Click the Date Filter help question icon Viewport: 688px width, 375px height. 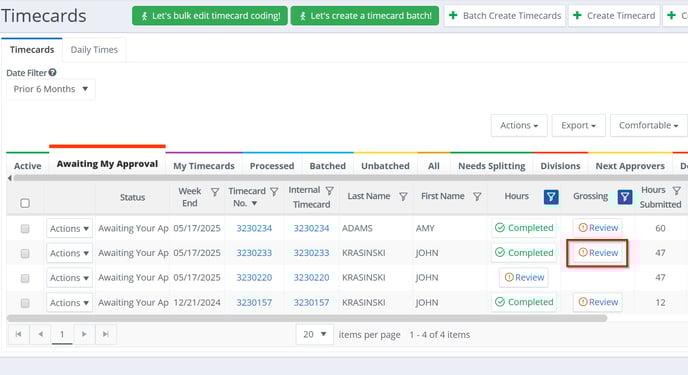[x=53, y=72]
